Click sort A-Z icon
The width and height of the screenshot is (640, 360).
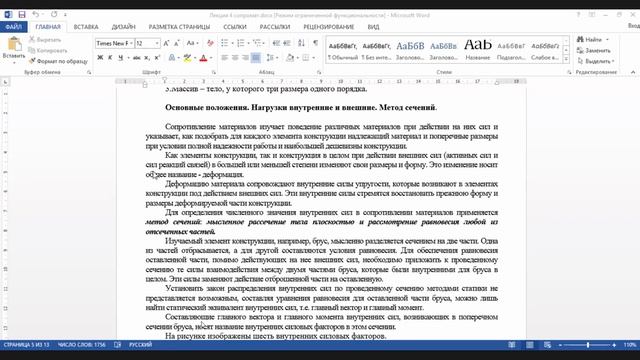[x=301, y=43]
